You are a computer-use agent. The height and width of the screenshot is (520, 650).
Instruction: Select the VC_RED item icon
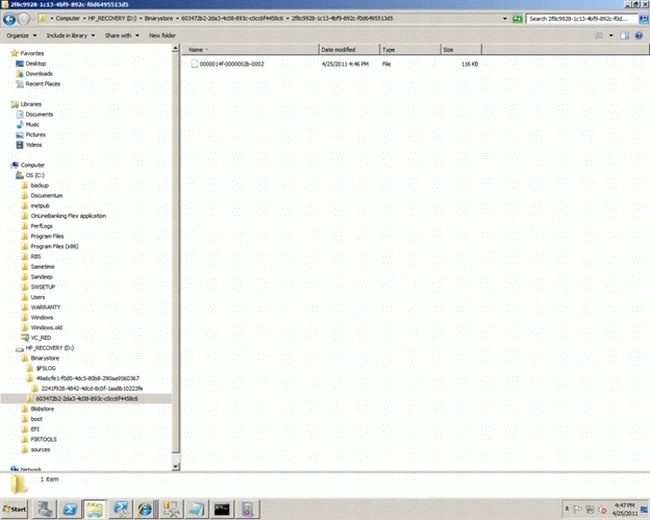click(25, 338)
